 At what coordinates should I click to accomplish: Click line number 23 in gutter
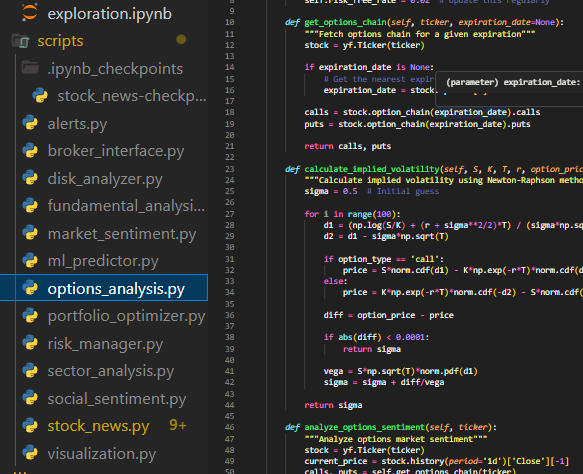(x=230, y=169)
